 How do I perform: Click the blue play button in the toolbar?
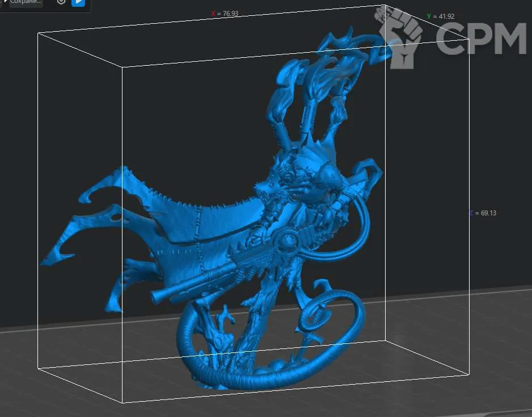[x=78, y=2]
